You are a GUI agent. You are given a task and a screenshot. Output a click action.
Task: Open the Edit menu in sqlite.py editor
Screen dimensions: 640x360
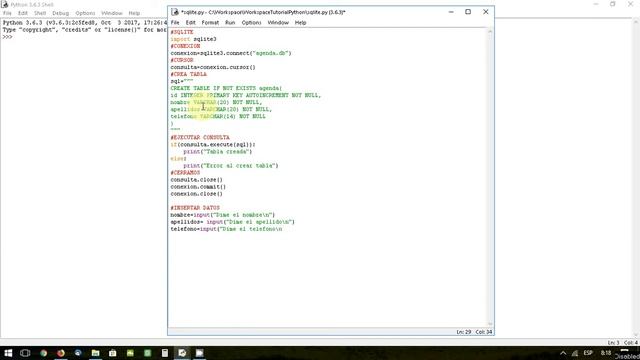pos(190,23)
